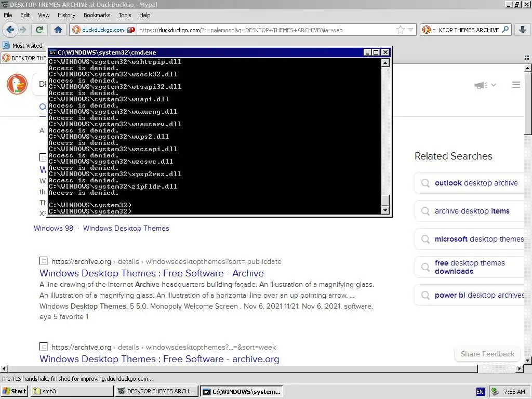
Task: Open the megaphone announcements dropdown
Action: click(485, 85)
